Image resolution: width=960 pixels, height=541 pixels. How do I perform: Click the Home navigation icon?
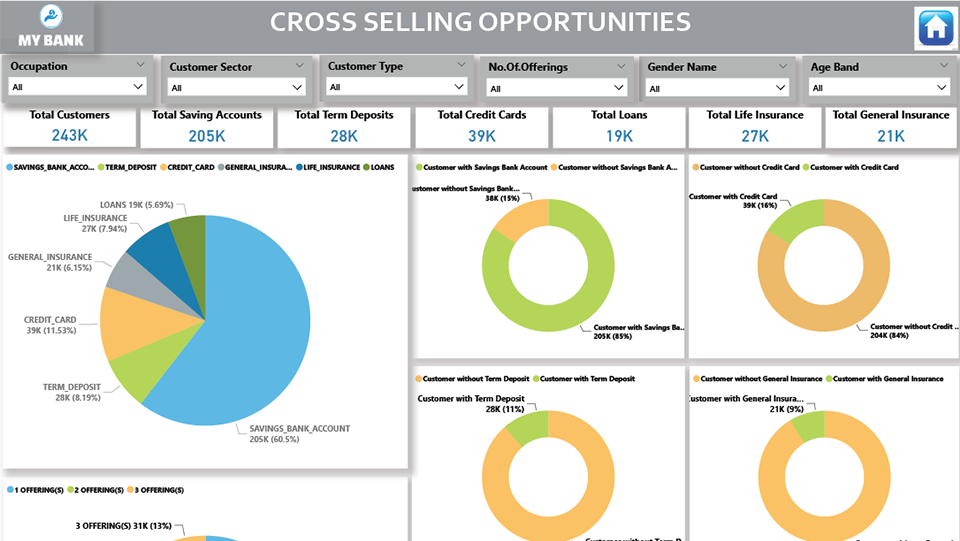(935, 27)
